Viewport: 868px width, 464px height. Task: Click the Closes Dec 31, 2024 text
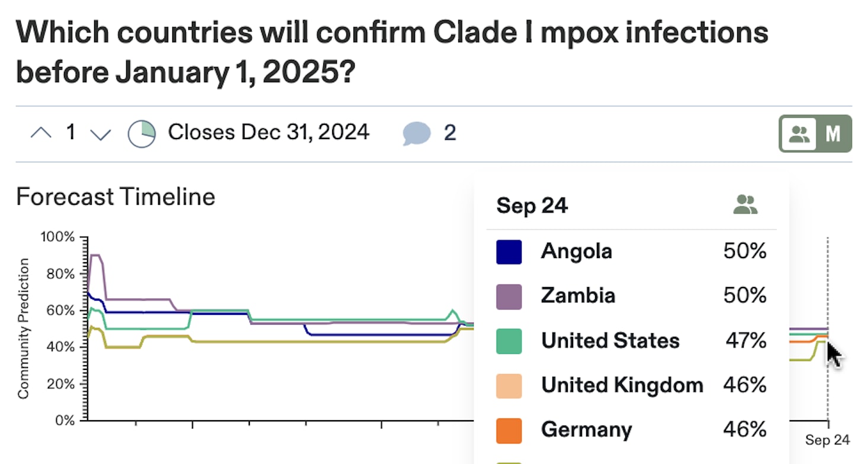click(x=268, y=132)
